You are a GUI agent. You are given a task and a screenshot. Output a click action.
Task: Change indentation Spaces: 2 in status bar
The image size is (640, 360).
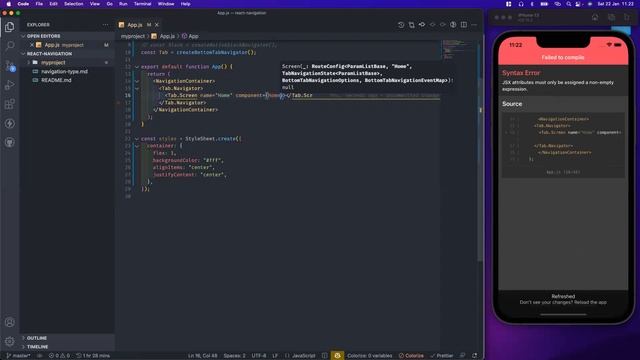click(x=234, y=356)
